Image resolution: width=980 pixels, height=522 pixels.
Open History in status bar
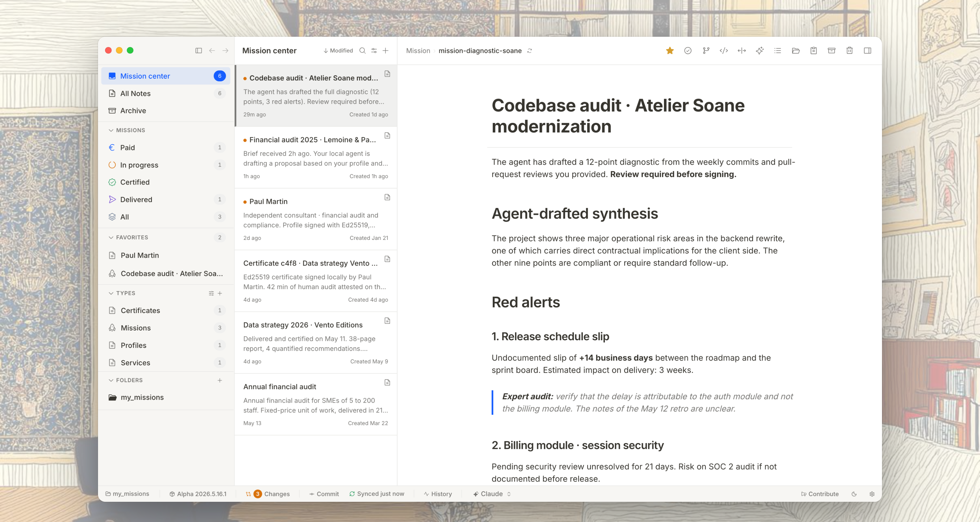pos(438,494)
